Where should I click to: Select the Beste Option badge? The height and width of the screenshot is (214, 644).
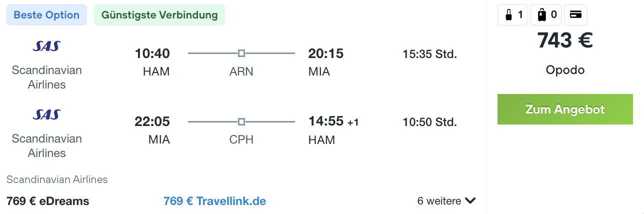[46, 15]
